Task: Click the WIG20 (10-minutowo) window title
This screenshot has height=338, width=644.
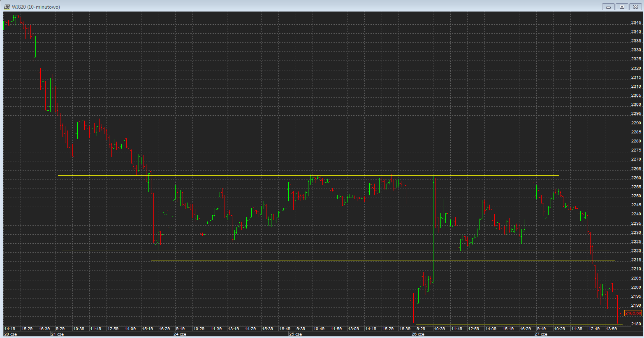Action: (x=36, y=7)
